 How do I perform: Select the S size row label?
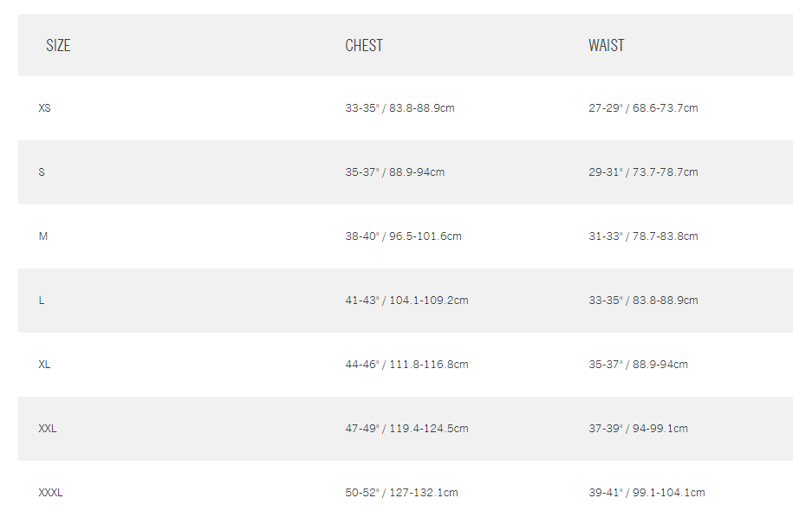tap(42, 172)
